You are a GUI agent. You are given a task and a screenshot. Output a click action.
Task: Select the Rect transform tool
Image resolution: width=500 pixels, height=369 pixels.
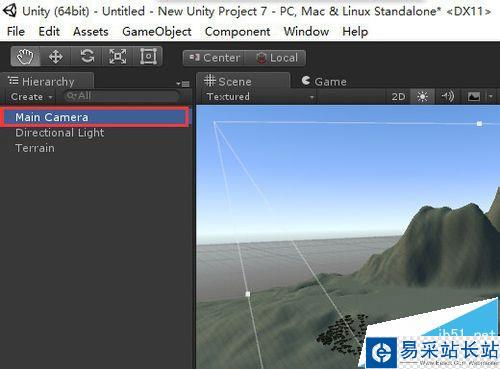point(148,56)
